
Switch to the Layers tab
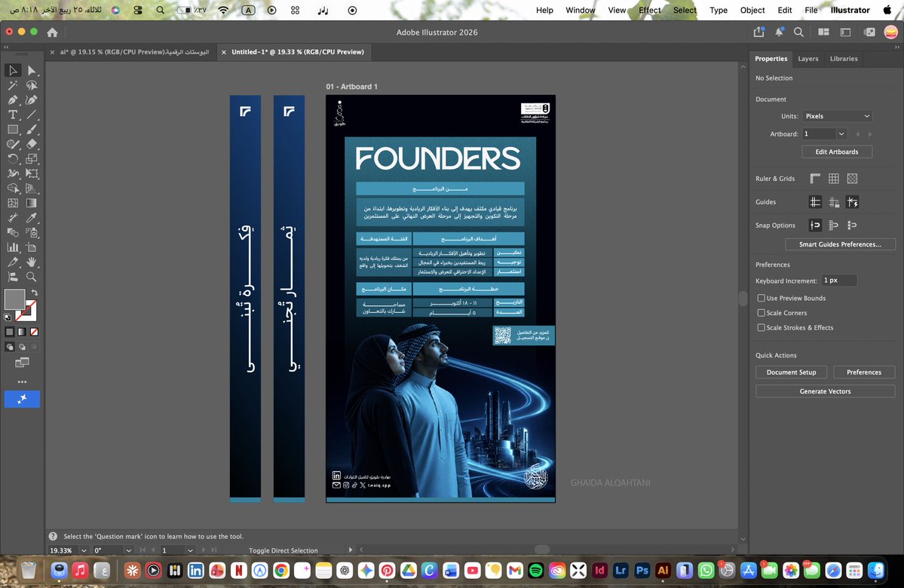click(807, 59)
